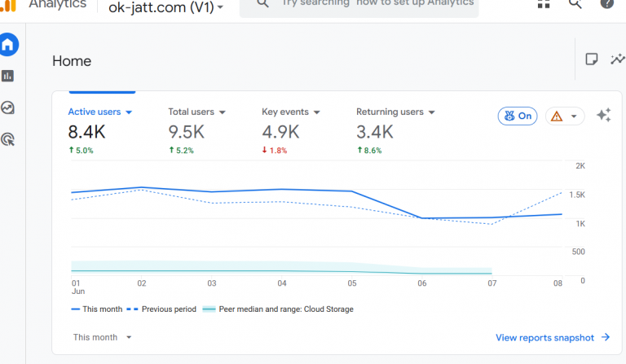This screenshot has height=364, width=626.
Task: Click the 8.6% Returning users change
Action: click(x=369, y=151)
